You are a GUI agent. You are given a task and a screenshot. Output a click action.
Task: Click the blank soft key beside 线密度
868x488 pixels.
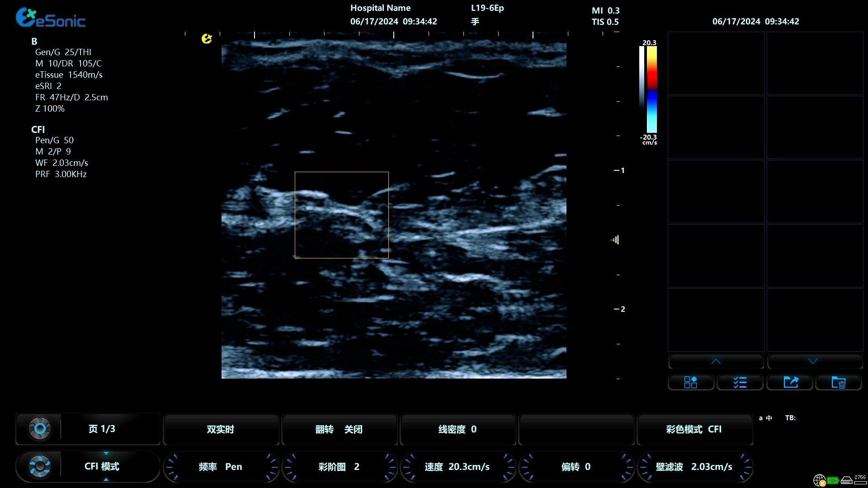pos(576,429)
